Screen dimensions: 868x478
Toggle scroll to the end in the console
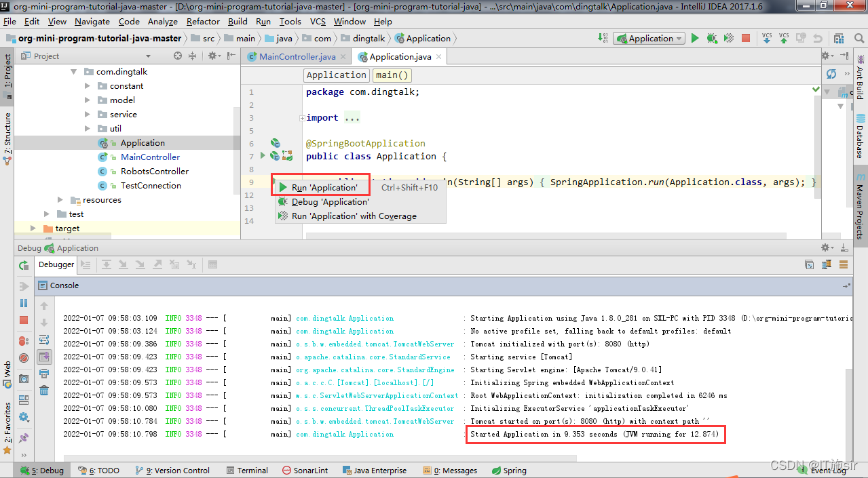click(x=44, y=357)
